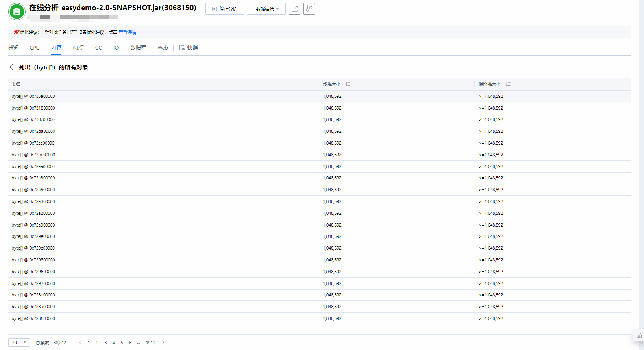Select row byte[] @ 0x729c00000
This screenshot has height=350, width=644.
point(319,248)
